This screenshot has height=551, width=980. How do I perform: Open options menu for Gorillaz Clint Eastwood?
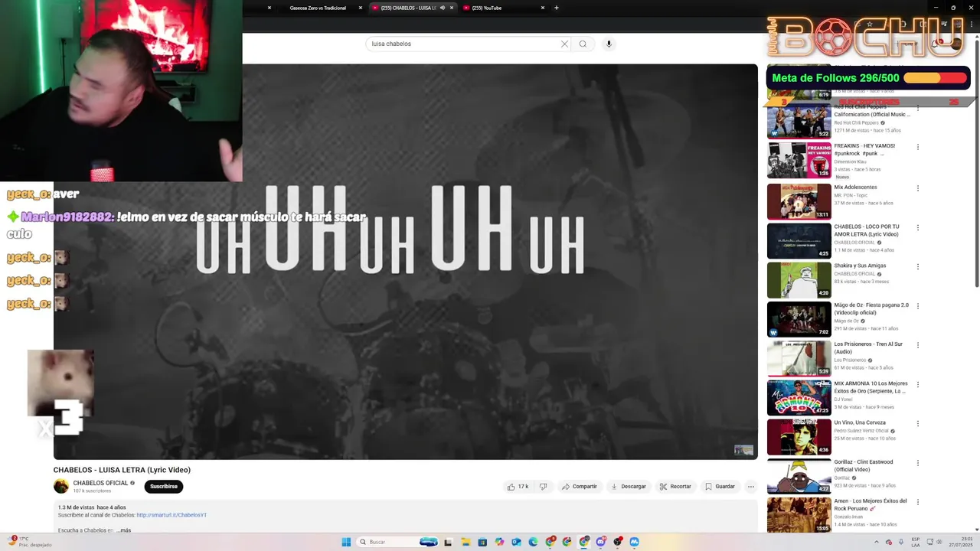pyautogui.click(x=918, y=463)
